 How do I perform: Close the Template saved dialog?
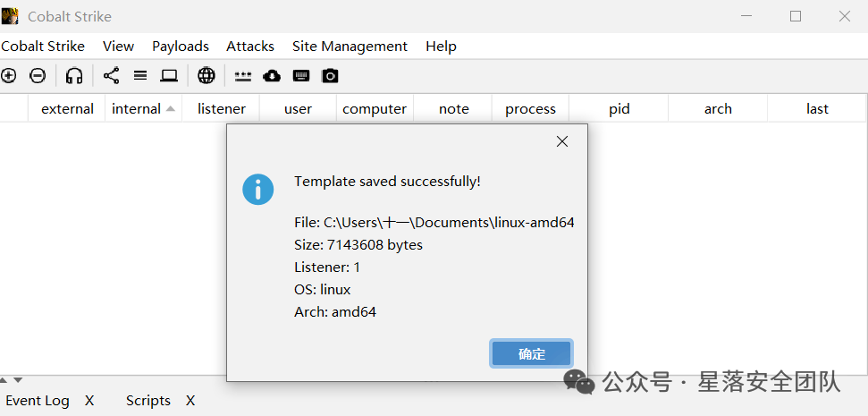point(562,142)
